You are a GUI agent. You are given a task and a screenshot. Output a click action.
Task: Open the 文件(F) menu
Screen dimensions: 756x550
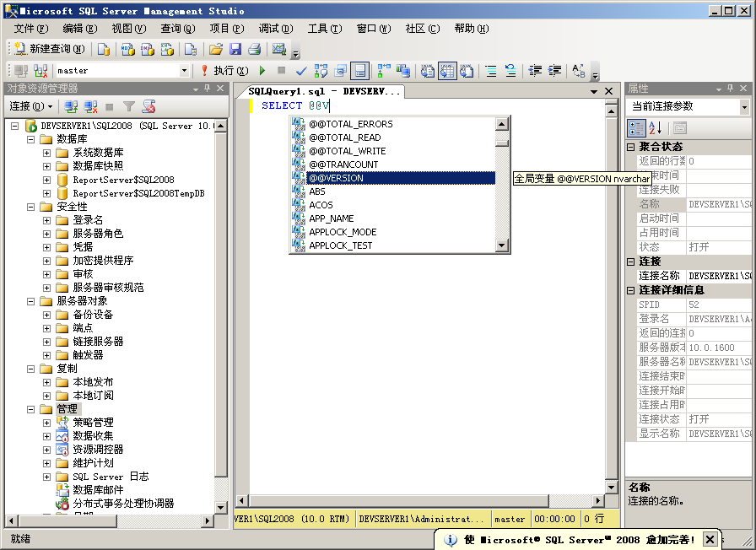click(x=31, y=29)
